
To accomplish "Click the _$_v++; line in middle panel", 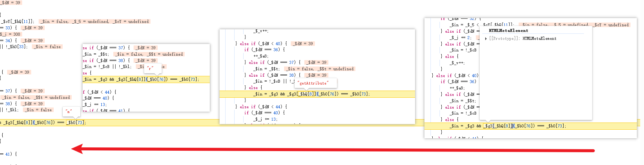I will pos(261,31).
